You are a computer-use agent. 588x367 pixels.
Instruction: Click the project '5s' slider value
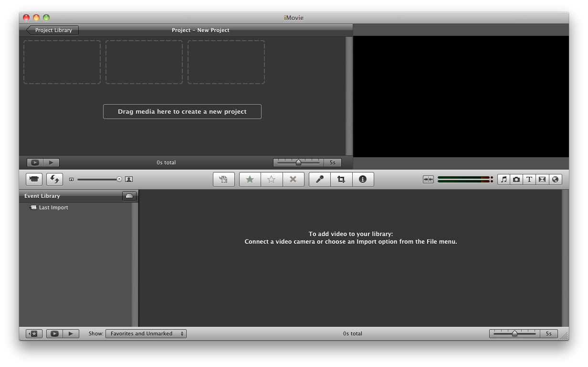pyautogui.click(x=333, y=162)
